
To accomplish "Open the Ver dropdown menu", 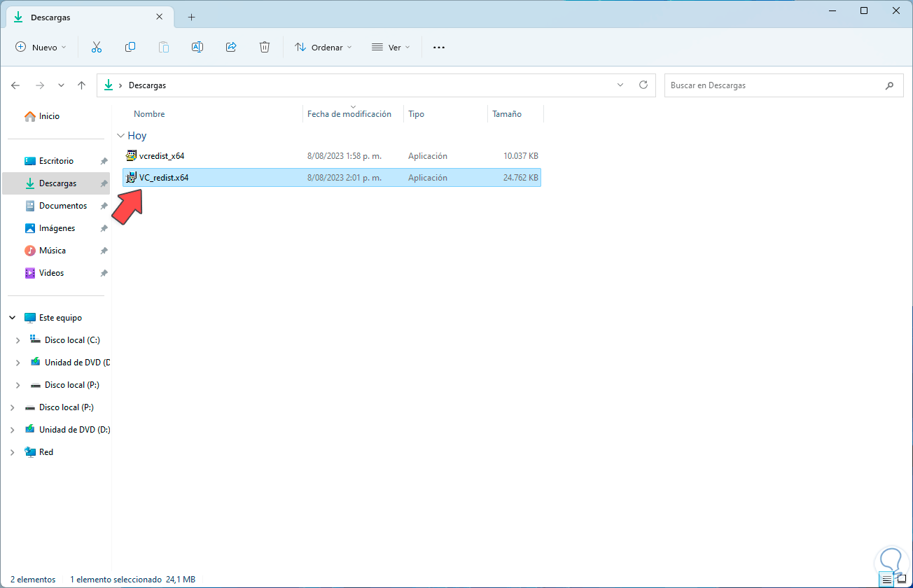I will (x=390, y=48).
